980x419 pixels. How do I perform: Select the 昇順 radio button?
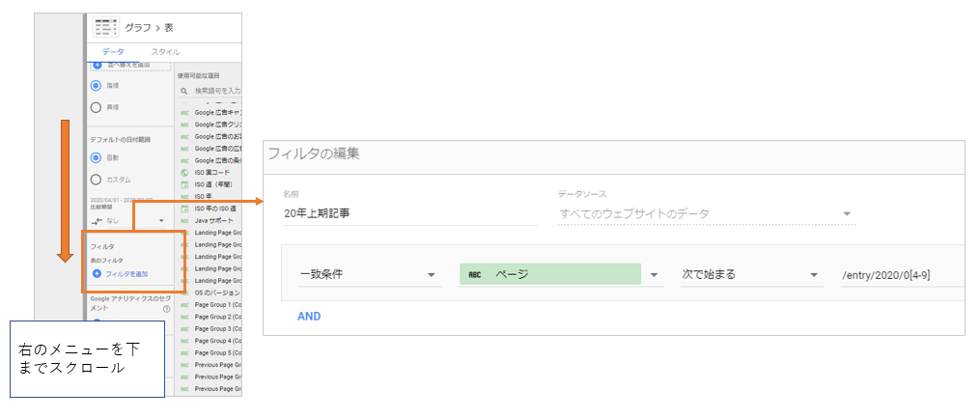[96, 107]
